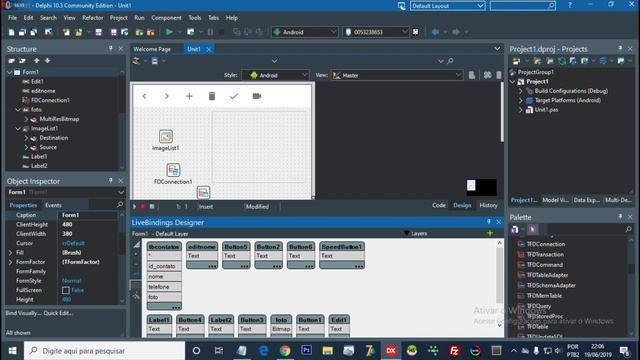Click the green plus add layer icon
Image resolution: width=640 pixels, height=360 pixels.
coord(490,233)
